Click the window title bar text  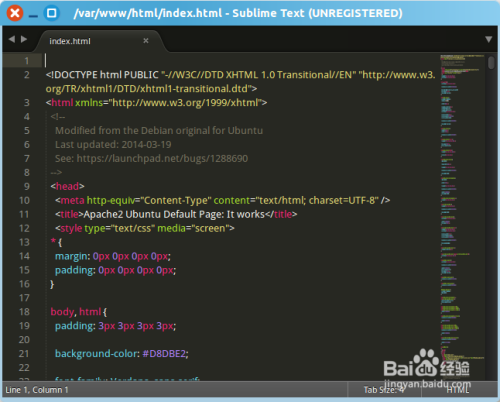[x=238, y=13]
